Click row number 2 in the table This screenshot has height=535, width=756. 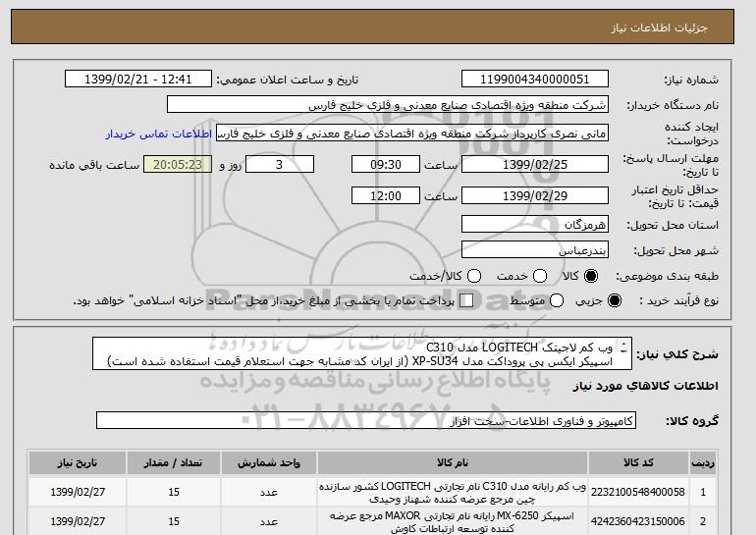tap(703, 521)
